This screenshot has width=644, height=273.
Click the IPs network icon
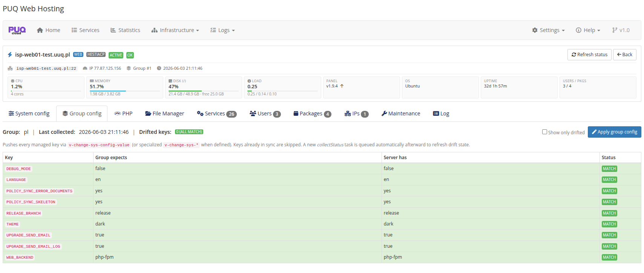348,113
